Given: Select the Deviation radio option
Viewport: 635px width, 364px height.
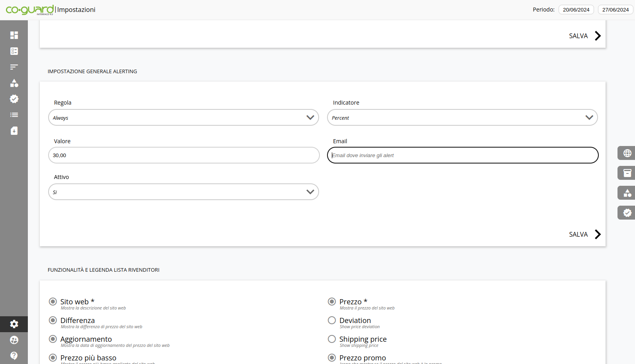Looking at the screenshot, I should (332, 320).
